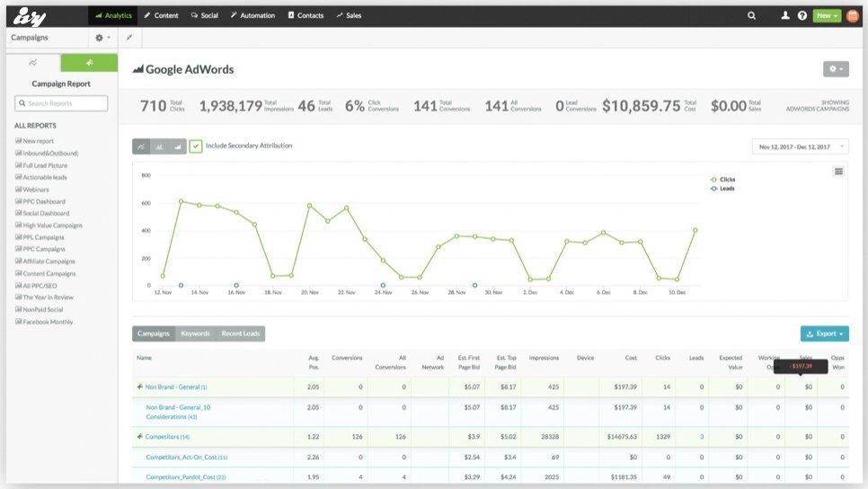Open All PPC/SEO report
Screen dimensions: 868x489
click(36, 286)
